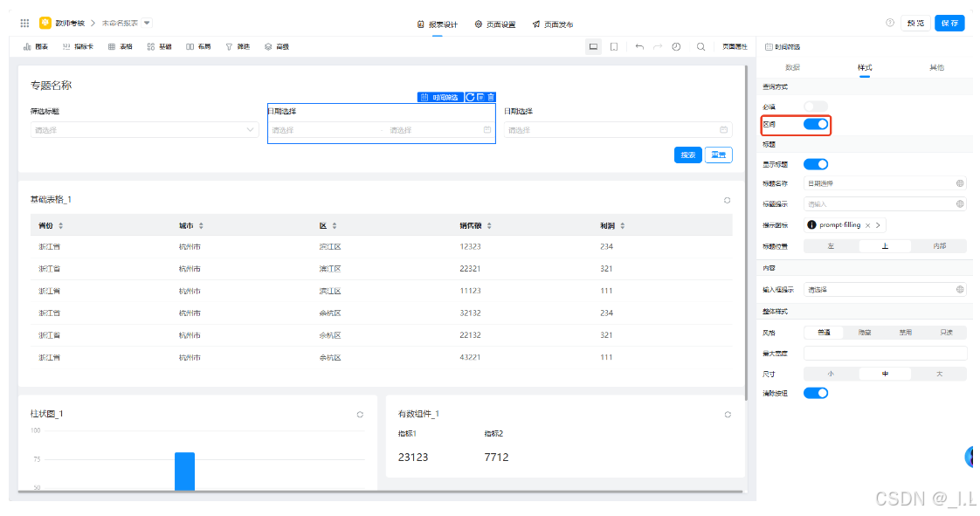Click the 重置 reset button

tap(719, 155)
